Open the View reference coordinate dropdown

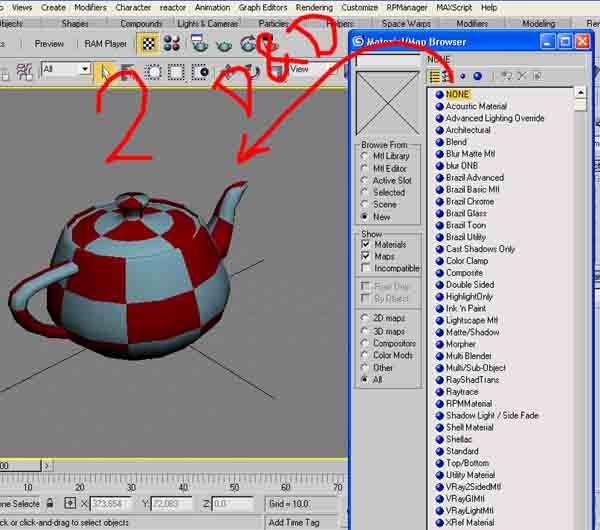(314, 70)
